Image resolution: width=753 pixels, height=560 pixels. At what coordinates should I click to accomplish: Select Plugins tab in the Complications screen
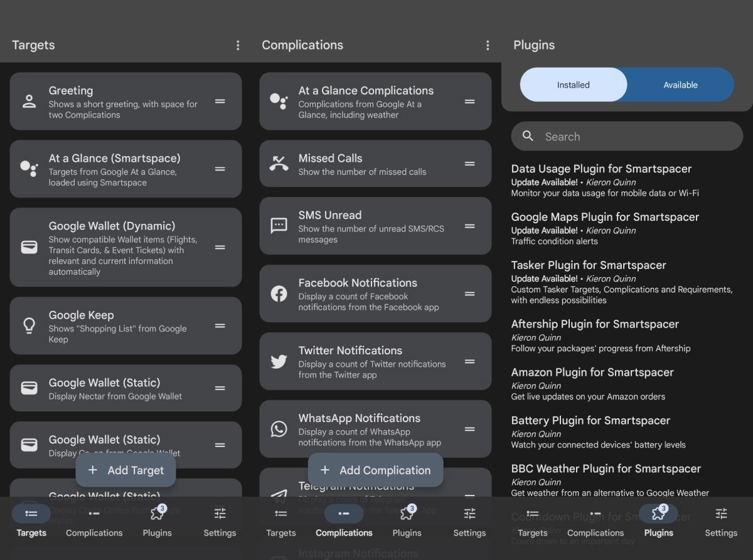407,521
